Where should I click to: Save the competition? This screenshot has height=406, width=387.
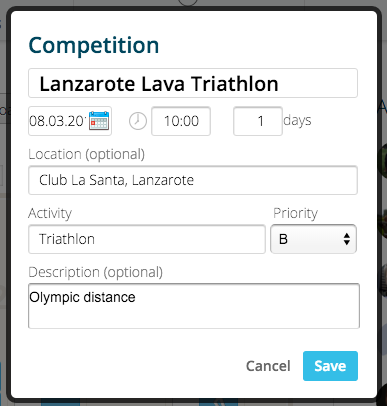tap(330, 366)
